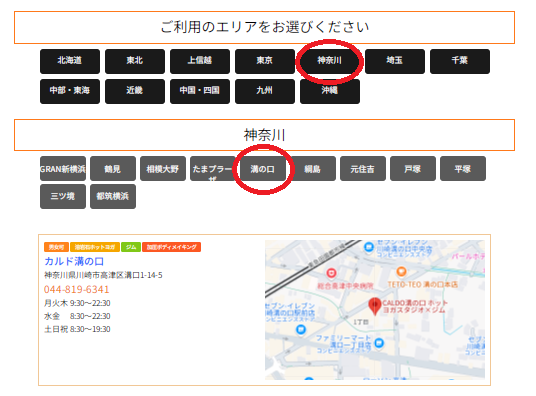Click the green ジム tag
Screen dimensions: 536x396
tap(131, 247)
